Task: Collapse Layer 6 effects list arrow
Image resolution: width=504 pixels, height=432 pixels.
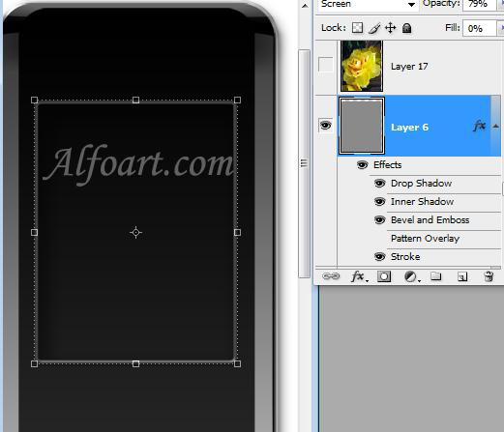Action: point(495,127)
